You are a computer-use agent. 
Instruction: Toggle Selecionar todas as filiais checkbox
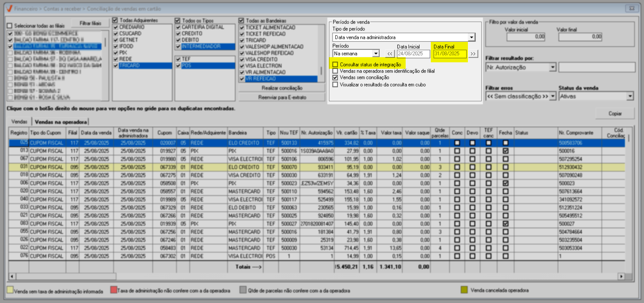(x=10, y=26)
